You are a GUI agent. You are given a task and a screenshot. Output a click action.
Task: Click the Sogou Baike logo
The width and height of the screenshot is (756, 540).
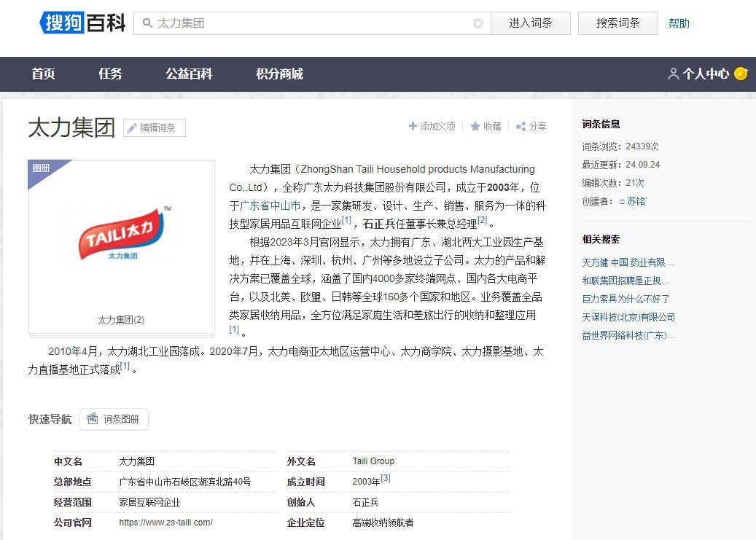pos(82,23)
